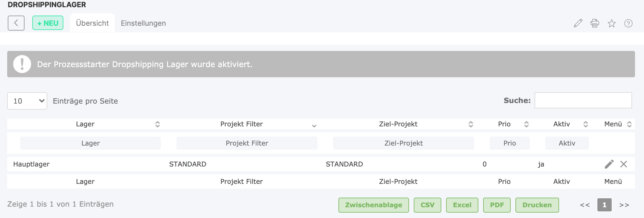Viewport: 644px width, 218px height.
Task: Switch to the Einstellungen tab
Action: point(143,23)
